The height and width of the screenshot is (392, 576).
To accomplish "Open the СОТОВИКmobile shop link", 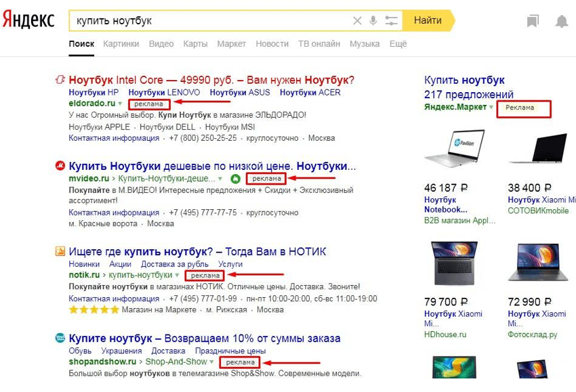I will click(538, 211).
